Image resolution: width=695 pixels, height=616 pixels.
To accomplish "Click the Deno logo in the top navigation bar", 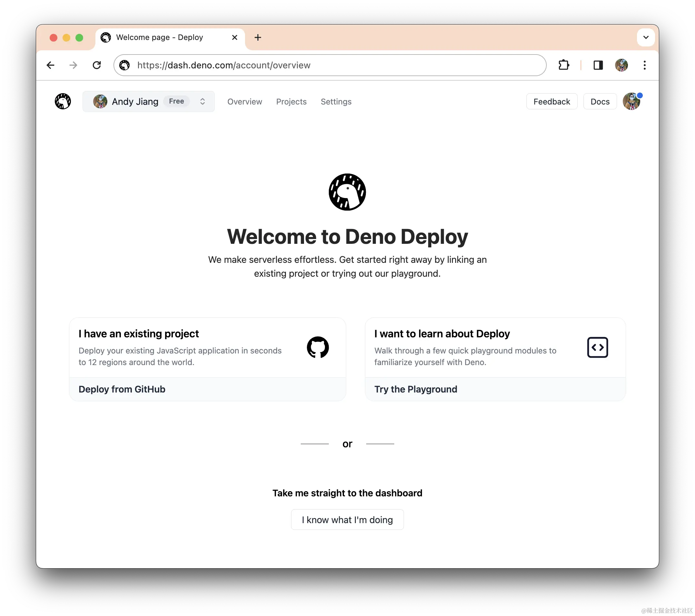I will pos(63,101).
